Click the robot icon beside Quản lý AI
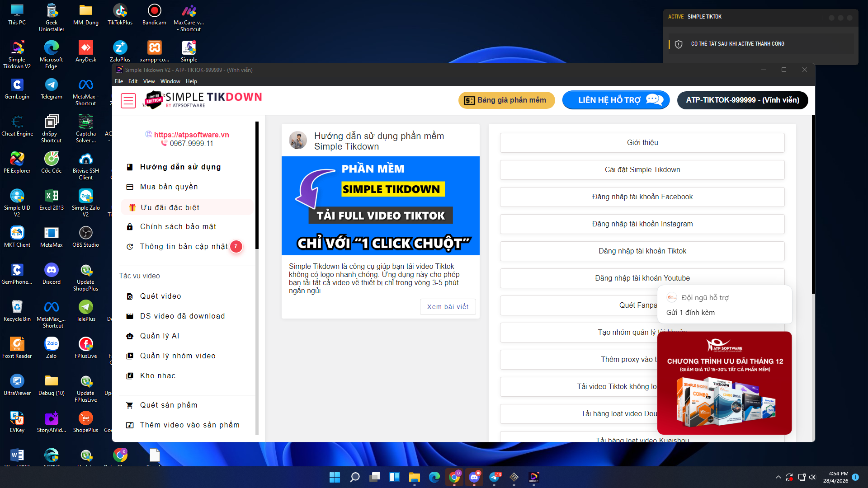 tap(130, 336)
